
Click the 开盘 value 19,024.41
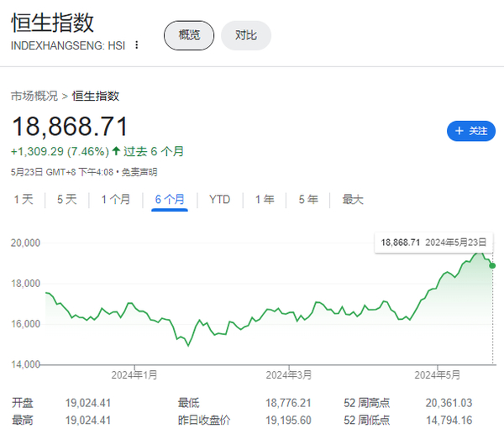coord(88,403)
